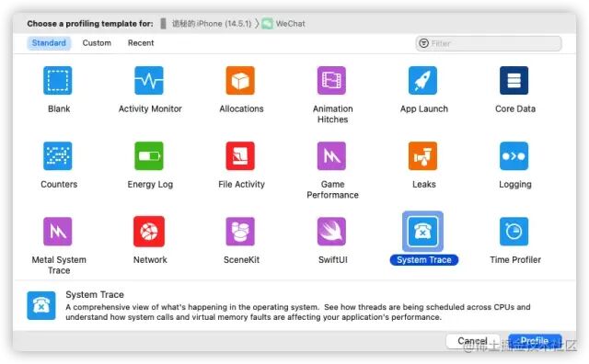Pick the Allocations template icon
The width and height of the screenshot is (589, 364).
pyautogui.click(x=240, y=80)
